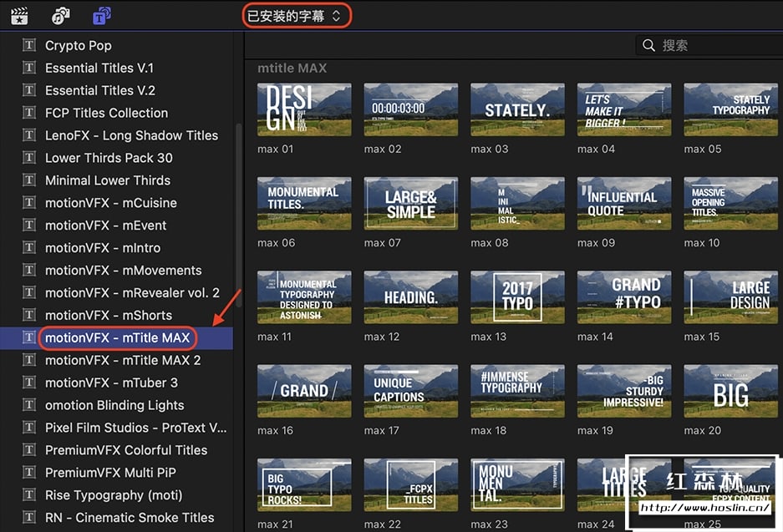Select max 18 #Immense Typography thumbnail
Image resolution: width=783 pixels, height=532 pixels.
[517, 391]
